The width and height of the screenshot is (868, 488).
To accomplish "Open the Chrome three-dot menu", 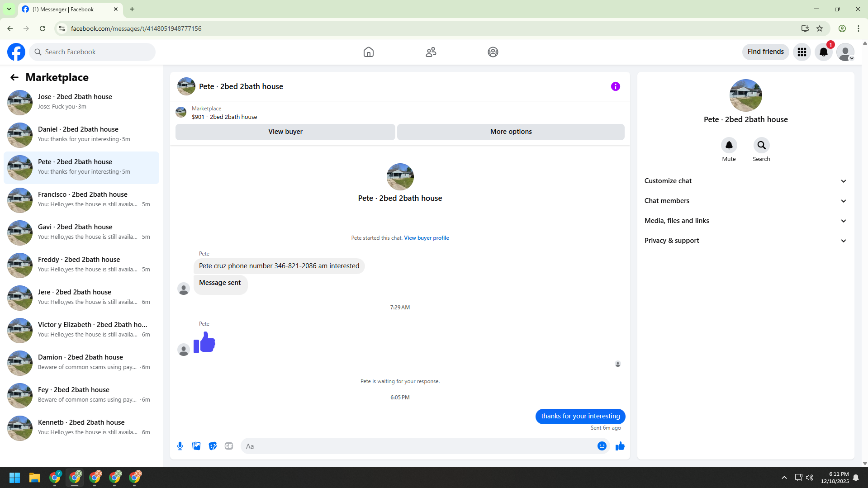I will click(x=859, y=28).
